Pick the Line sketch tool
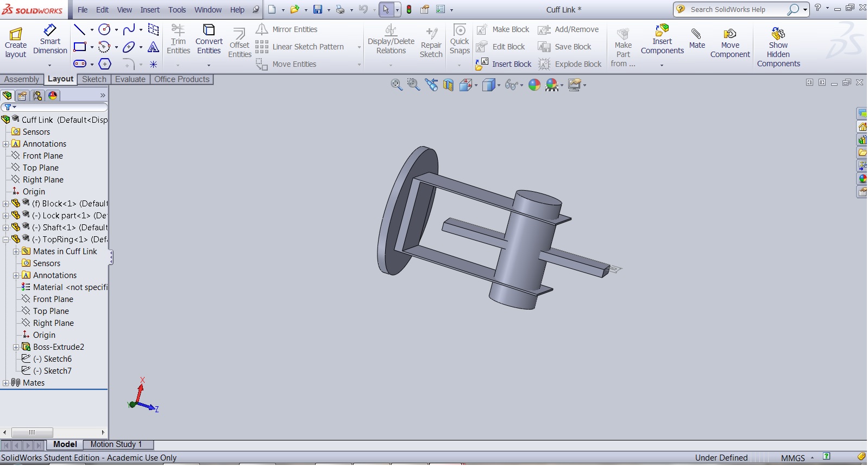This screenshot has width=868, height=466. pyautogui.click(x=79, y=29)
